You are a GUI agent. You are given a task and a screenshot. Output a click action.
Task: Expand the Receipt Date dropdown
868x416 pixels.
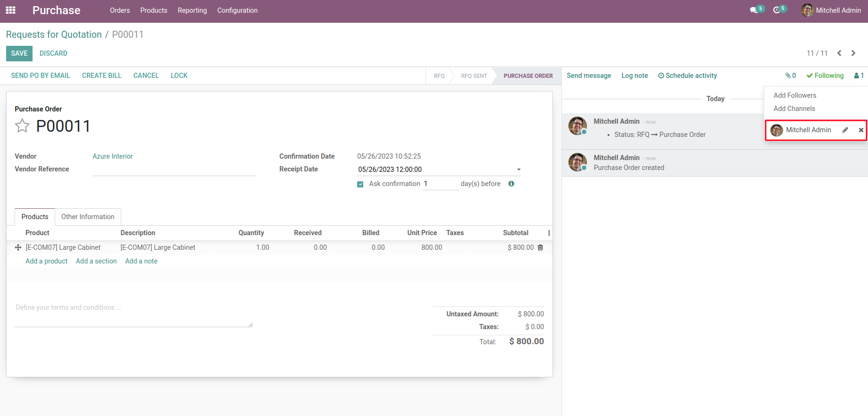tap(519, 170)
